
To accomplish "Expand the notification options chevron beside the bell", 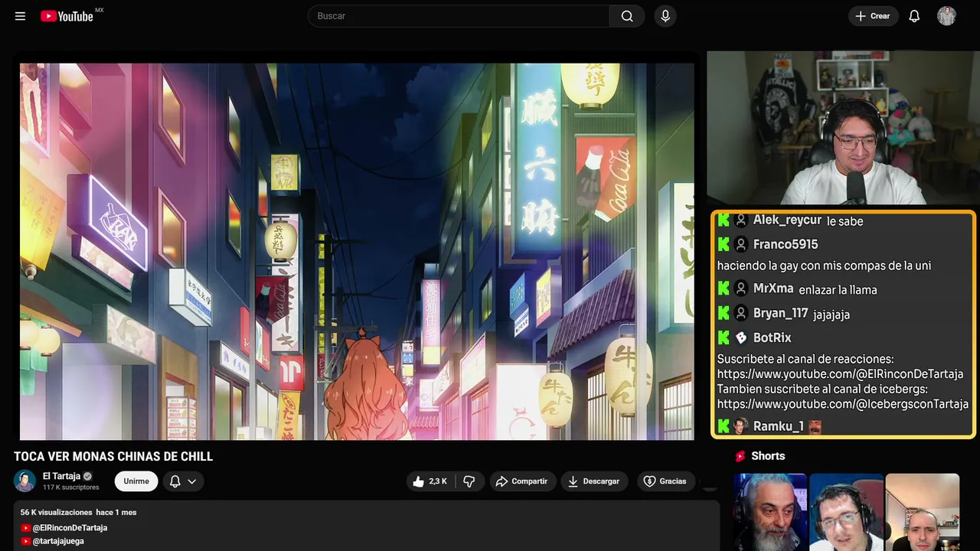I will tap(192, 481).
